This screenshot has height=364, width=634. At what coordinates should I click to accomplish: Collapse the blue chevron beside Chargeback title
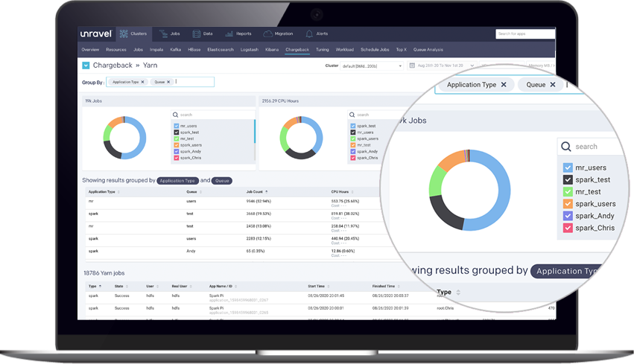[86, 66]
